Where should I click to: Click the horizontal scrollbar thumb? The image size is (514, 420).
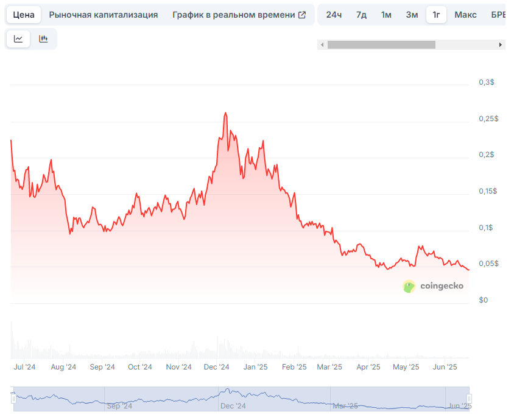click(381, 45)
